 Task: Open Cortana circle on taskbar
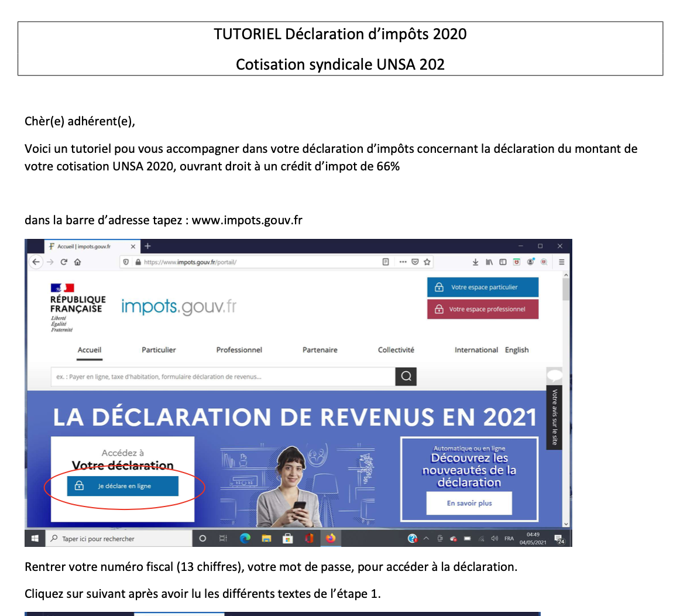click(202, 538)
